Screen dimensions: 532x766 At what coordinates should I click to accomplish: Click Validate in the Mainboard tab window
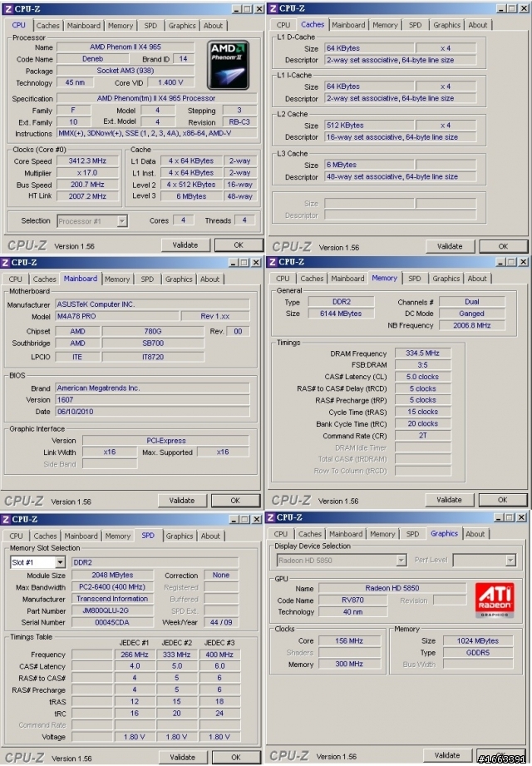(x=182, y=501)
